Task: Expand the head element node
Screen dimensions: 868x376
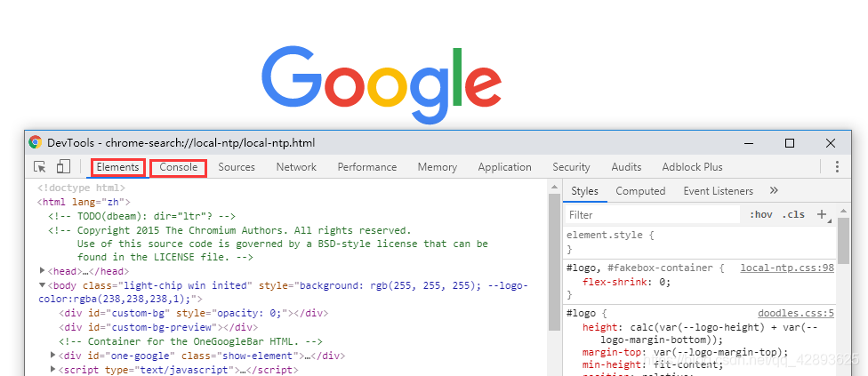Action: coord(42,271)
